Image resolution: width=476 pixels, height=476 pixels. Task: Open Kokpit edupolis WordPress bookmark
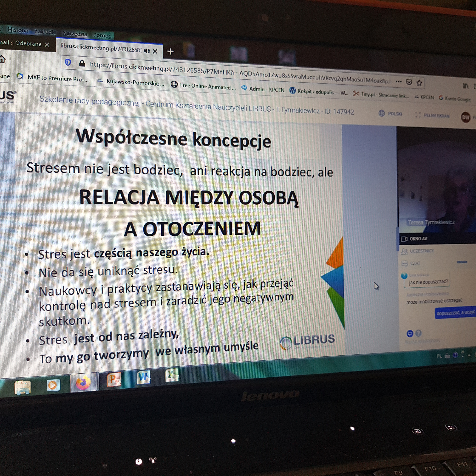(x=319, y=92)
